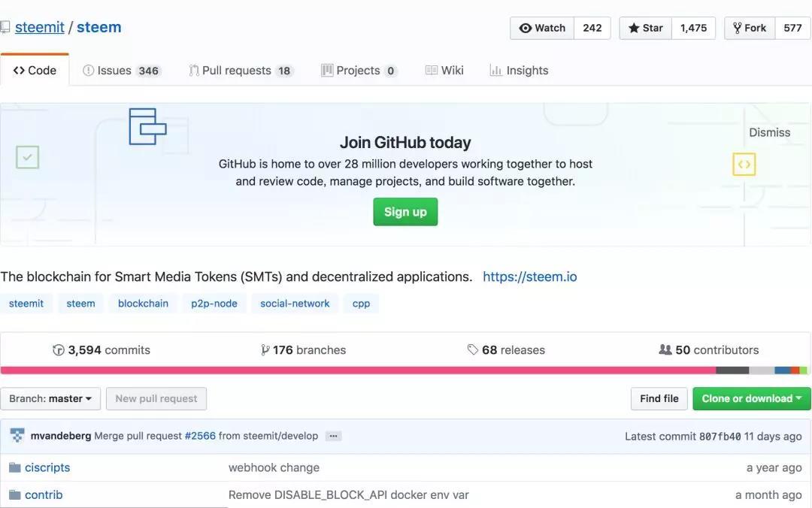Open the steemit owner link

[39, 27]
